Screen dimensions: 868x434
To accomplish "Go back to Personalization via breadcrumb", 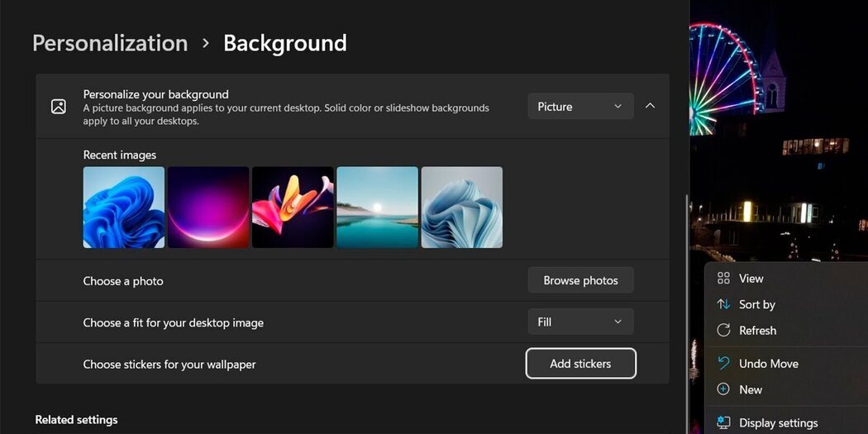I will pyautogui.click(x=110, y=43).
